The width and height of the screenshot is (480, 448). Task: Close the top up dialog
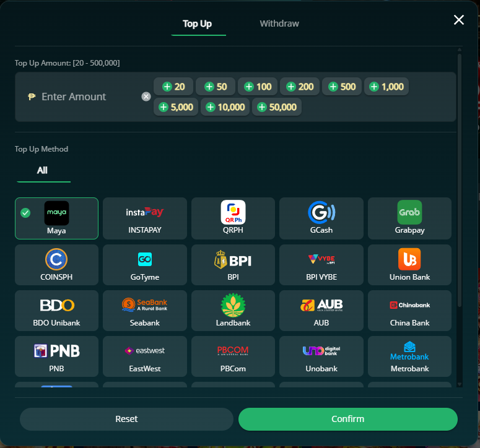pyautogui.click(x=458, y=20)
